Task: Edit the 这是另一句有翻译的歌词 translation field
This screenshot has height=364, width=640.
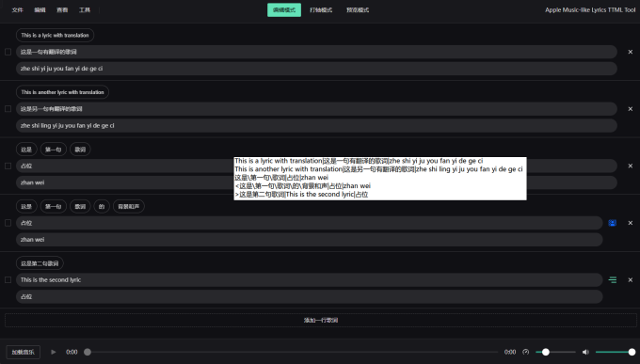Action: [316, 109]
